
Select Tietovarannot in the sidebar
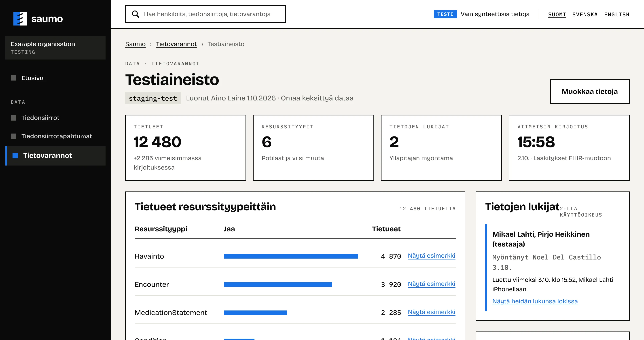pyautogui.click(x=55, y=156)
